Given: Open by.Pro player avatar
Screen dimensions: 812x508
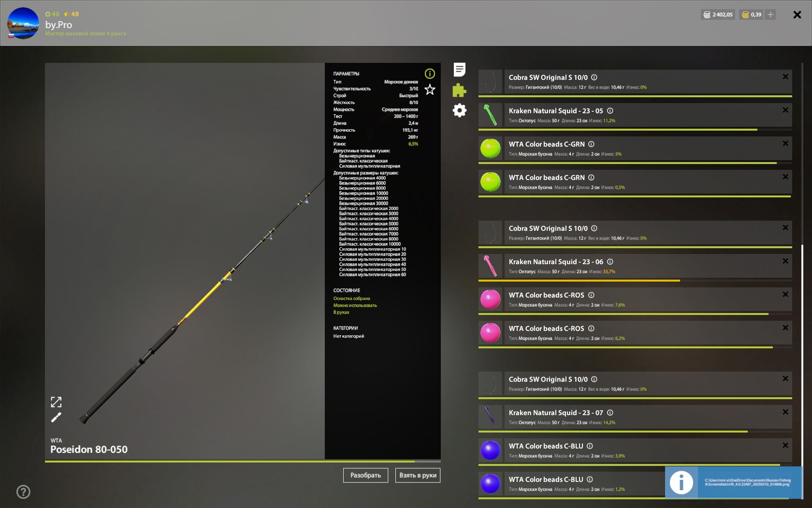Looking at the screenshot, I should click(x=23, y=23).
